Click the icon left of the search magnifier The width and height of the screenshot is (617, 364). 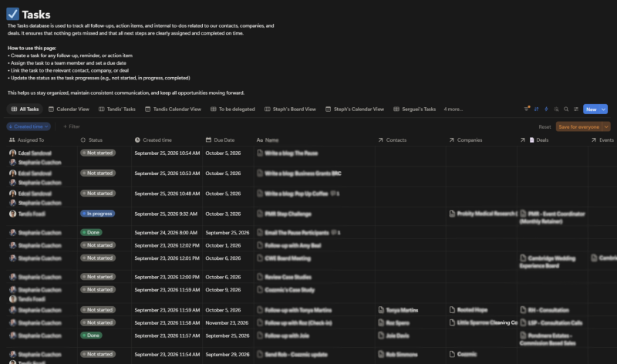click(556, 109)
